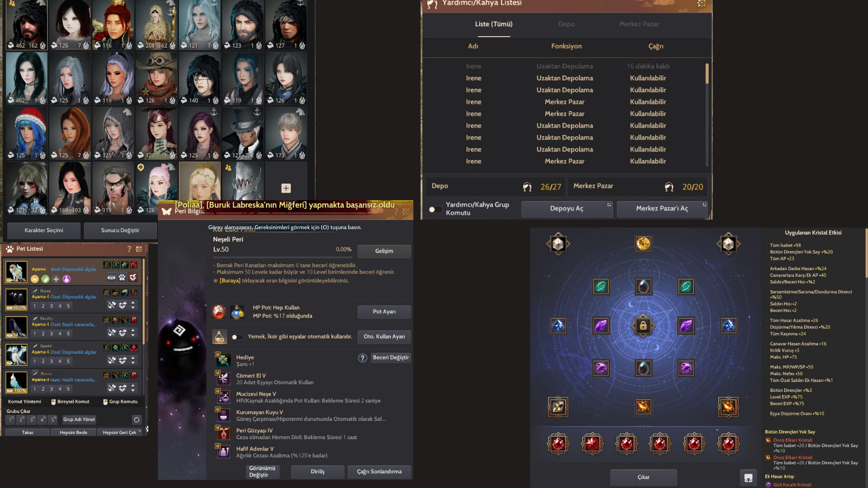Image resolution: width=868 pixels, height=488 pixels.
Task: Toggle automatic food and elixir use switch
Action: 237,337
